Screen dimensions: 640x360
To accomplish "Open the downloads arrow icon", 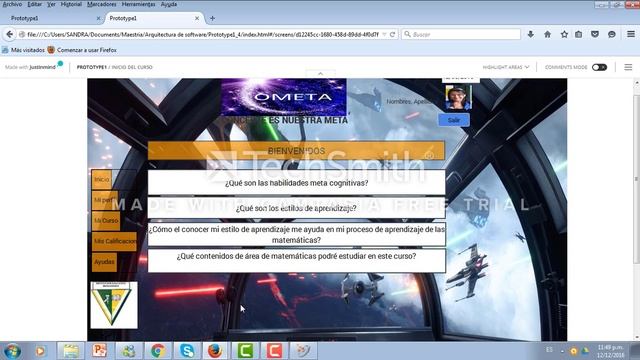I will tap(530, 34).
